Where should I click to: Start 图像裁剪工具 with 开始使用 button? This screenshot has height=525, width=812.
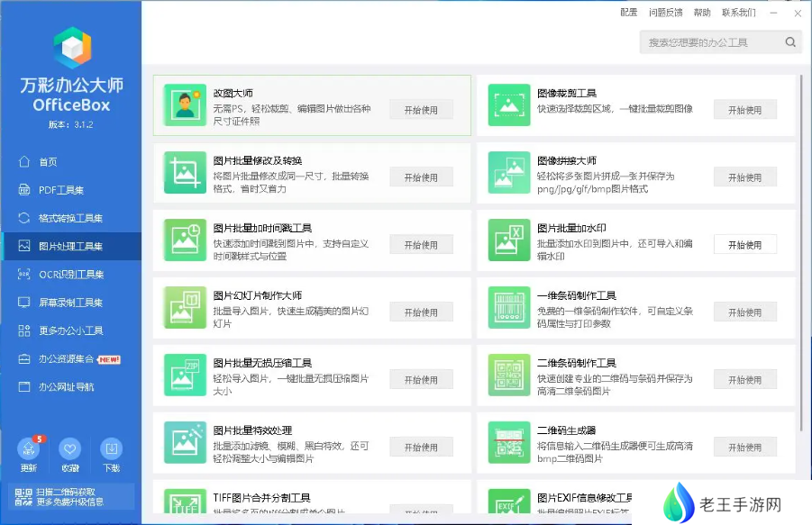pyautogui.click(x=744, y=110)
